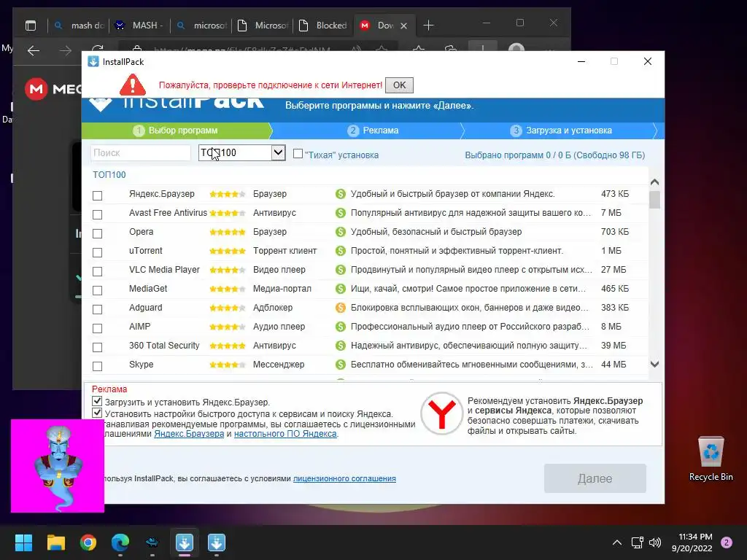The image size is (747, 560).
Task: Tick the Яндекс.Браузер checkbox in the list
Action: tap(97, 195)
